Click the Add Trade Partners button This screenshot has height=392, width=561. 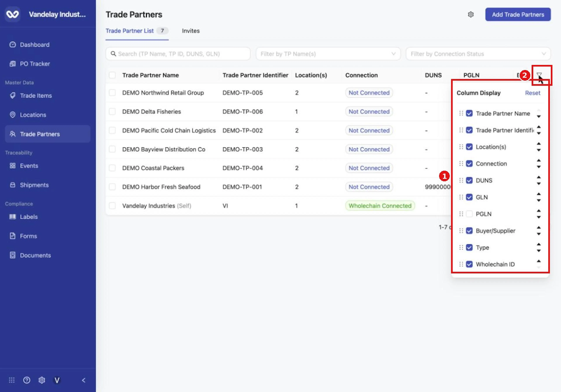coord(518,14)
